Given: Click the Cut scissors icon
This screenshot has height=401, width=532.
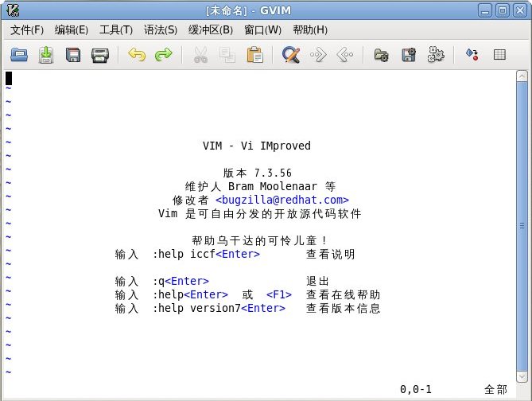Looking at the screenshot, I should (x=200, y=55).
